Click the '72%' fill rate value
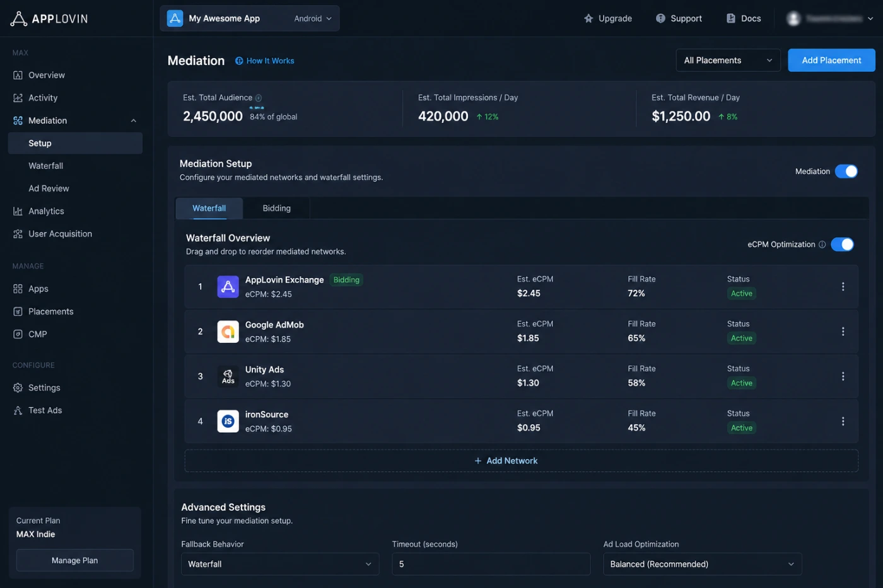The image size is (883, 588). pyautogui.click(x=636, y=294)
